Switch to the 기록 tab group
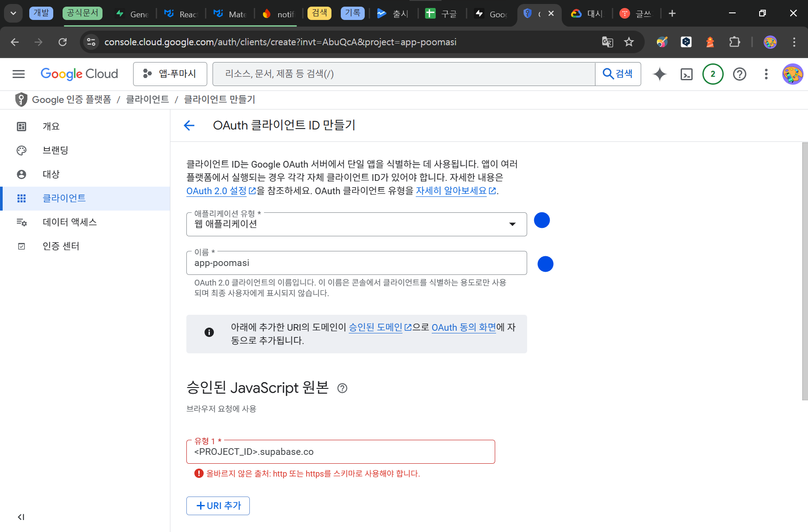The width and height of the screenshot is (808, 532). [353, 13]
